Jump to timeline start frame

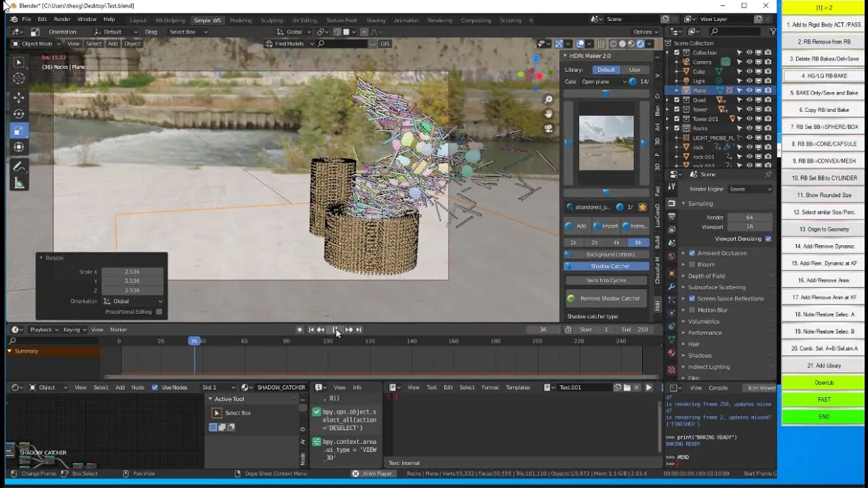tap(311, 329)
